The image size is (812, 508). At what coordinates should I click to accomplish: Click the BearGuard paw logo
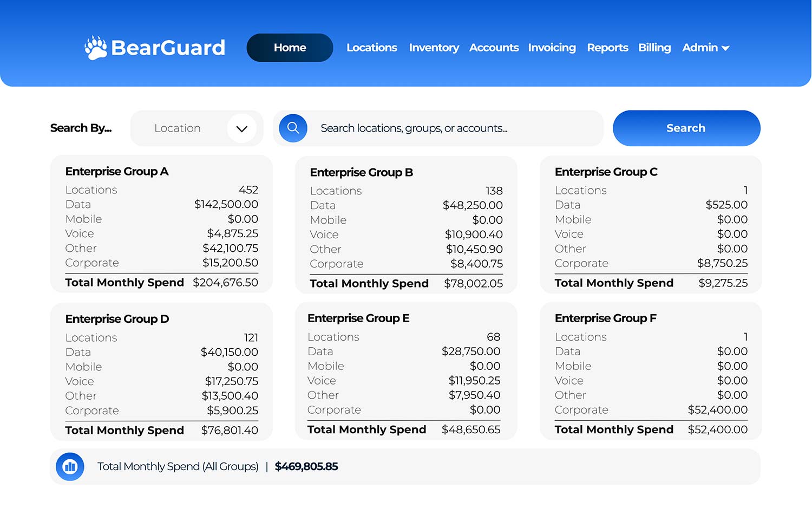(x=96, y=48)
